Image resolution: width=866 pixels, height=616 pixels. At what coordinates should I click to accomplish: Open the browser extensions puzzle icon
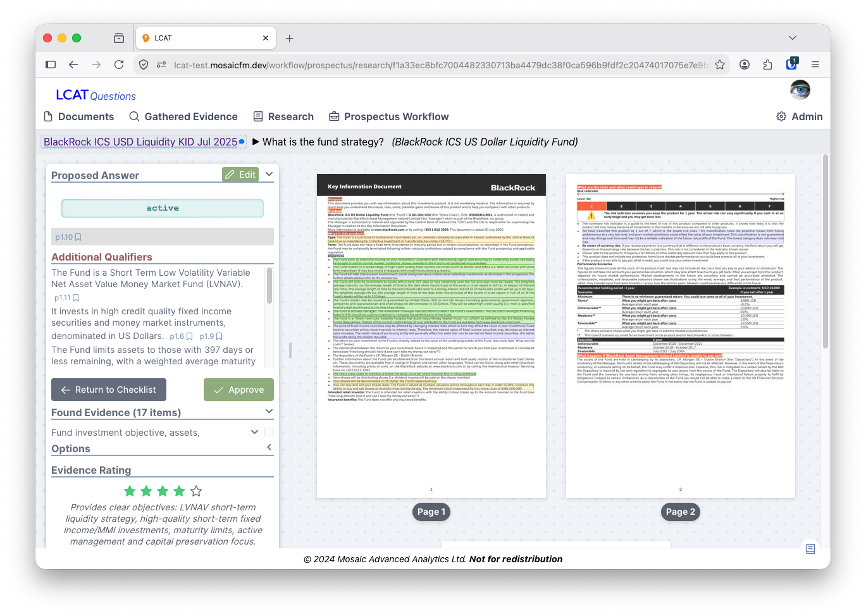(x=767, y=65)
